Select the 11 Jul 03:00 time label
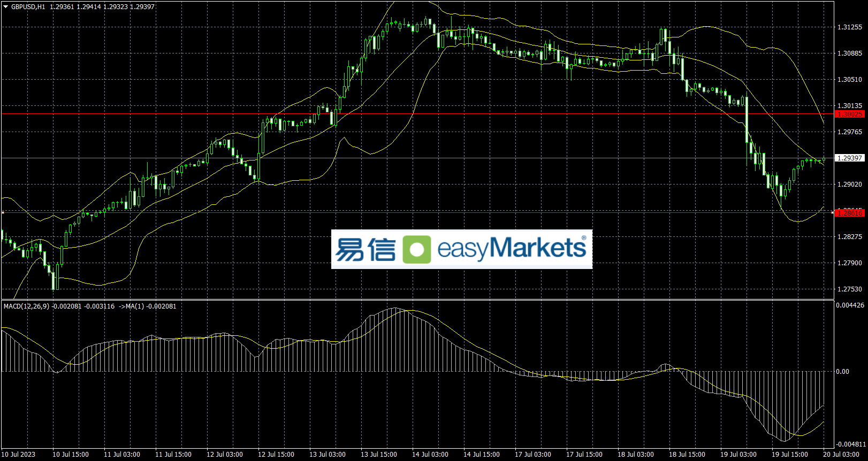The width and height of the screenshot is (868, 461). 122,455
